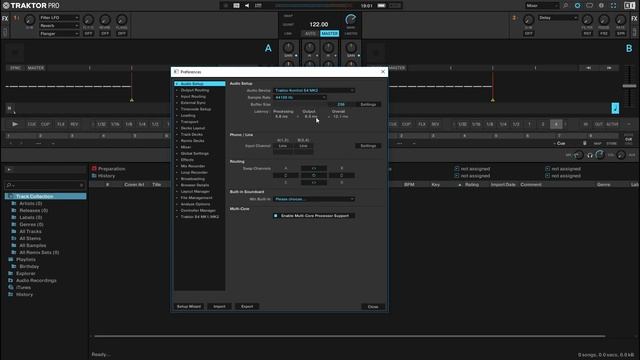Click the Audio Recordings folder icon
640x360 pixels.
[11, 280]
